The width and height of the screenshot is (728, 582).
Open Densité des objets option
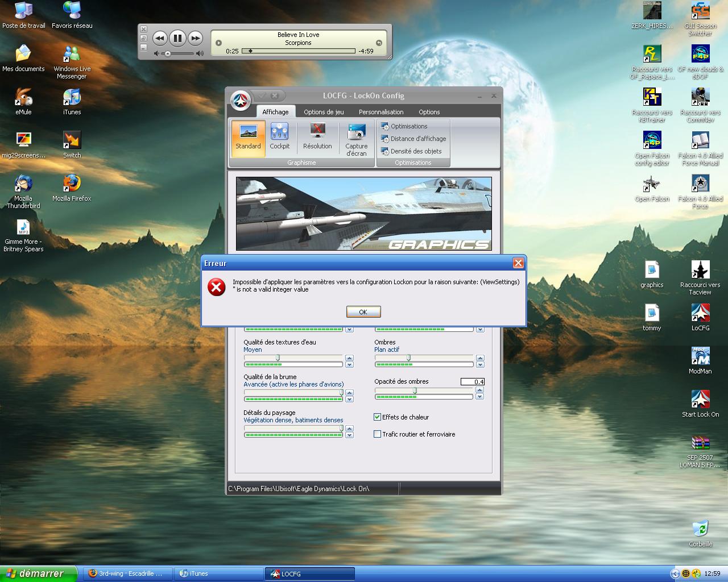click(x=415, y=151)
